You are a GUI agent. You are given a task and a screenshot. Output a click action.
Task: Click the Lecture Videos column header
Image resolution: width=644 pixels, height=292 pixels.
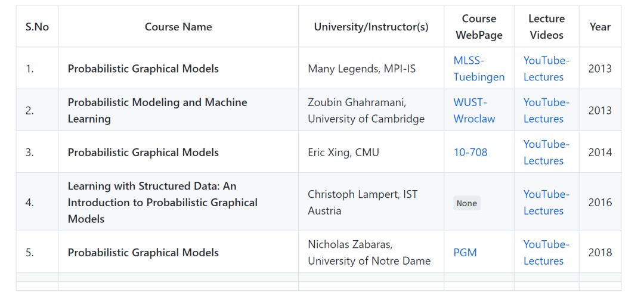point(546,27)
